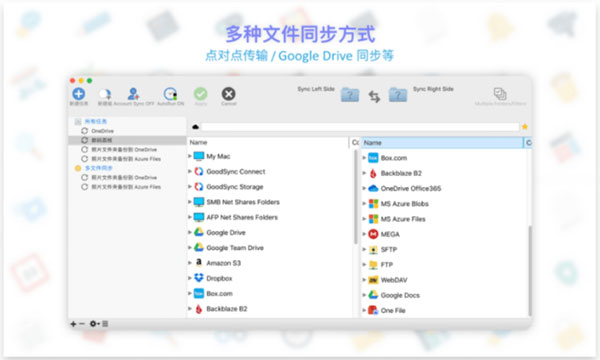Open the Sync Right Side folder icon
This screenshot has width=600, height=360.
[398, 94]
